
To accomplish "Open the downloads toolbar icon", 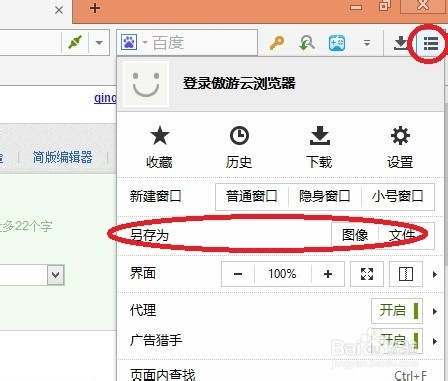I will tap(400, 43).
